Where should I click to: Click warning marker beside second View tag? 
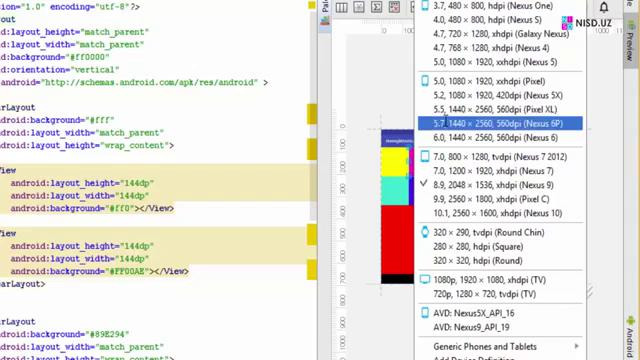click(x=312, y=235)
